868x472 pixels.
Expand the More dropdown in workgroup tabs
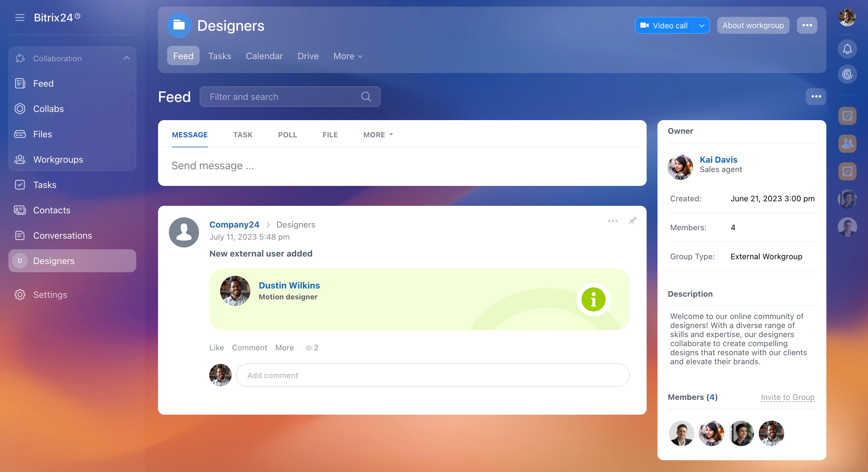[x=348, y=56]
